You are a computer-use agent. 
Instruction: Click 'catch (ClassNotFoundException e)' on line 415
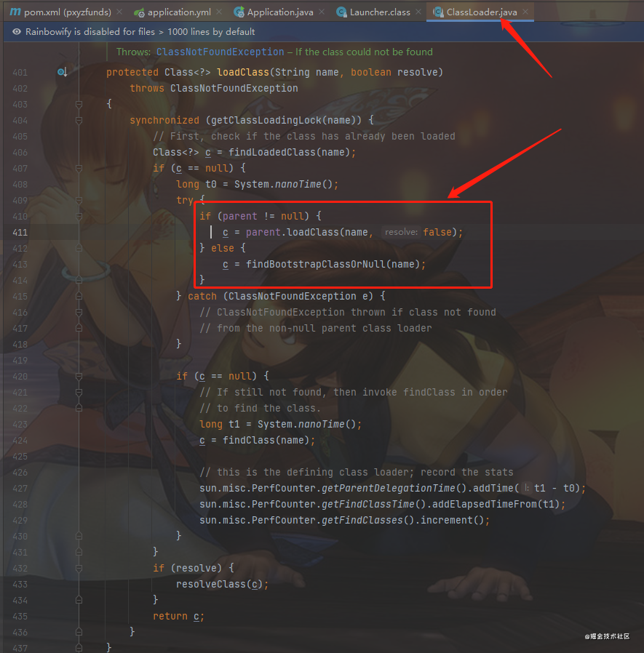pos(281,296)
